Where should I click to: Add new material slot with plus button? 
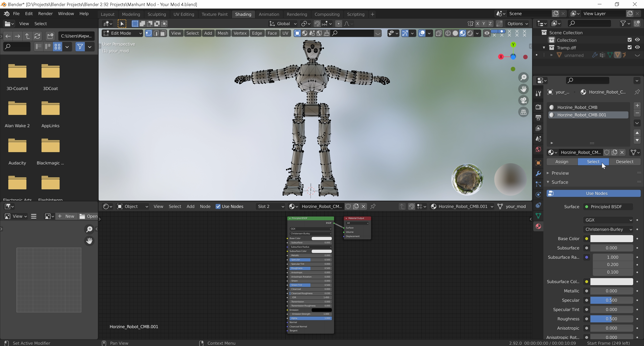[x=637, y=105]
